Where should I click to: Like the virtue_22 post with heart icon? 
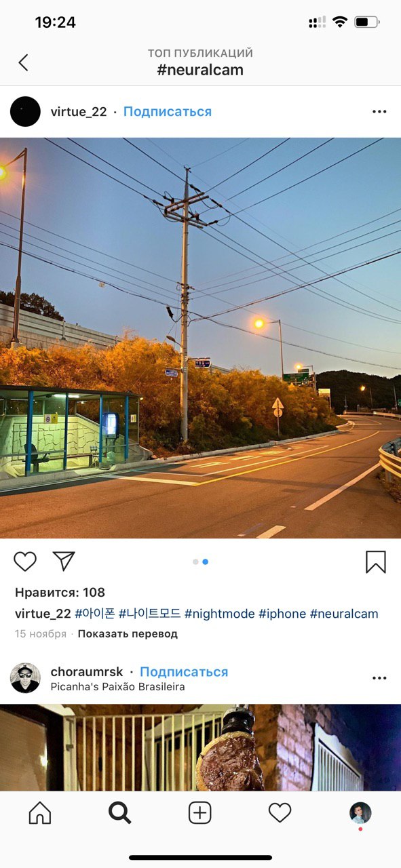pyautogui.click(x=25, y=561)
